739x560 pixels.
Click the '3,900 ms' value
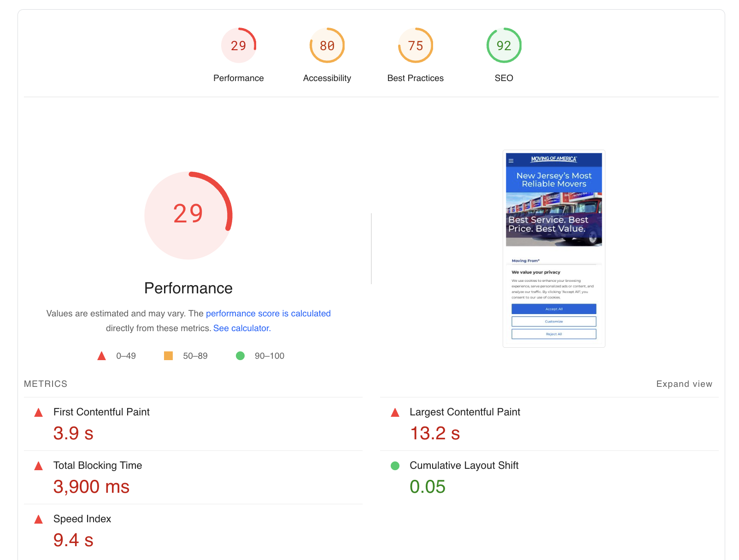pyautogui.click(x=91, y=487)
